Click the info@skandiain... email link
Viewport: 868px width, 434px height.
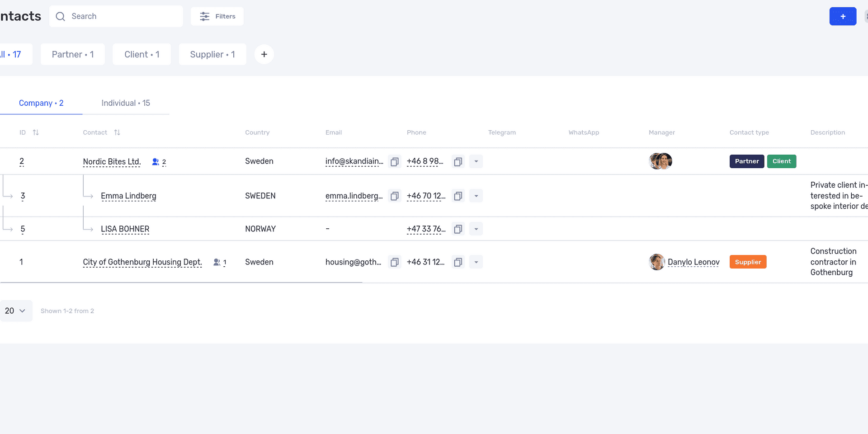354,161
